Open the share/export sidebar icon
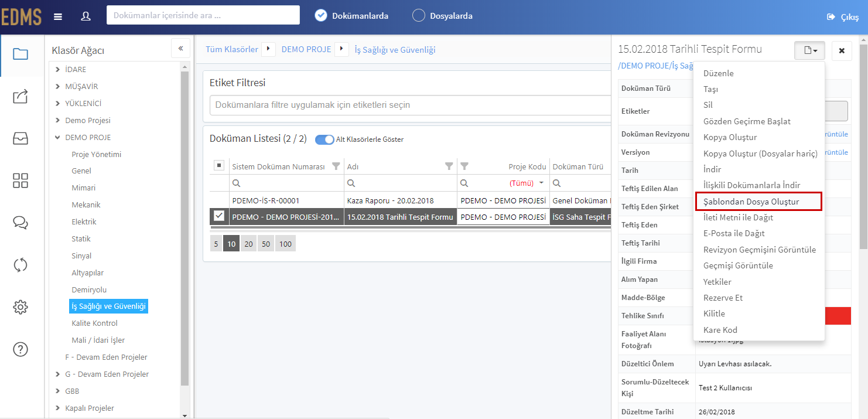 (x=20, y=96)
